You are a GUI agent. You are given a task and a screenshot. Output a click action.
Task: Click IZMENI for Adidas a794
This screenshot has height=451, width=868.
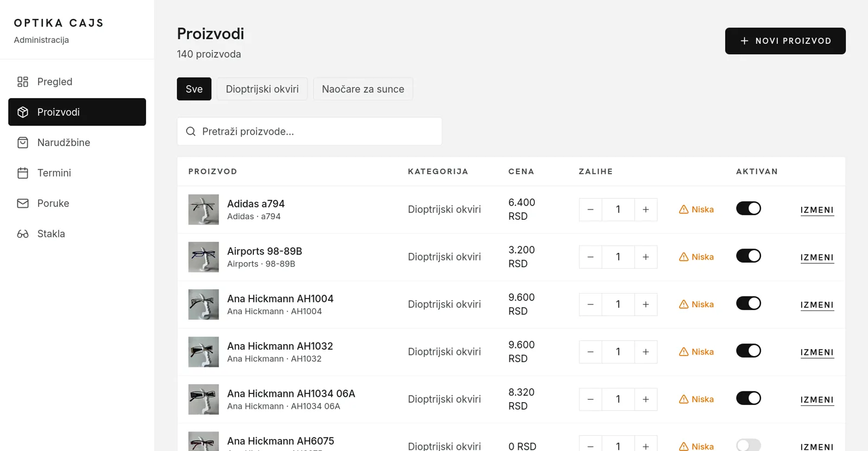tap(817, 210)
